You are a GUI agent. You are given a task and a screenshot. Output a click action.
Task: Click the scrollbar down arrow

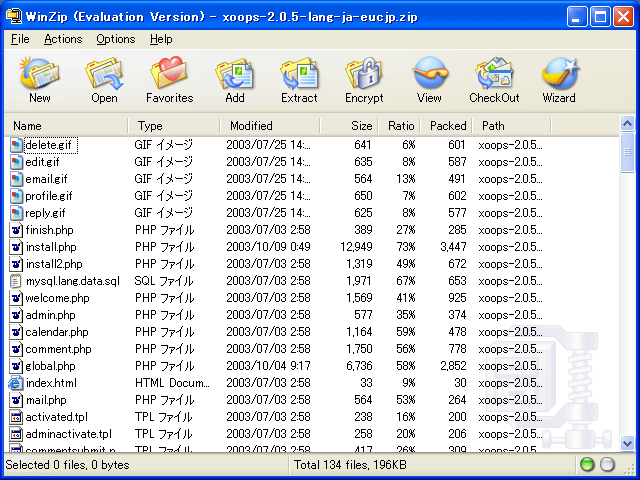tap(627, 443)
